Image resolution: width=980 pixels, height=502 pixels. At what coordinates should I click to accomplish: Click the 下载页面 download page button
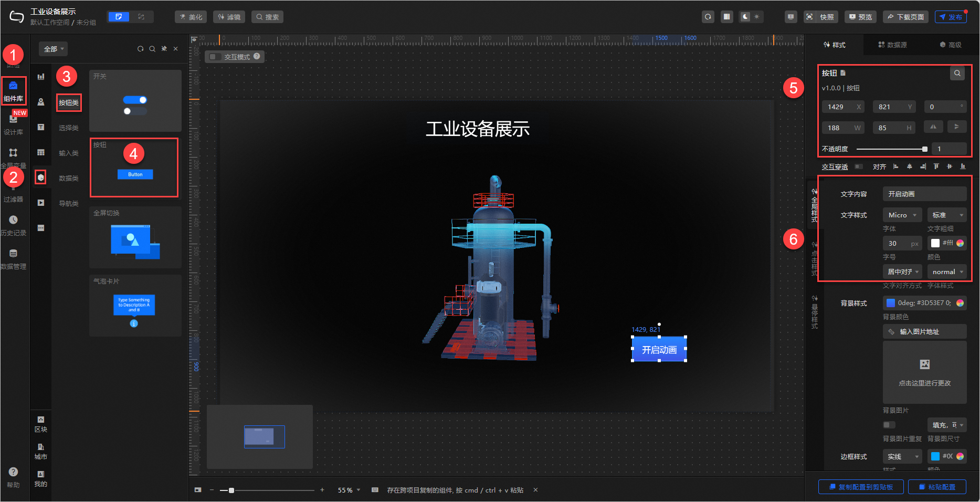point(905,17)
